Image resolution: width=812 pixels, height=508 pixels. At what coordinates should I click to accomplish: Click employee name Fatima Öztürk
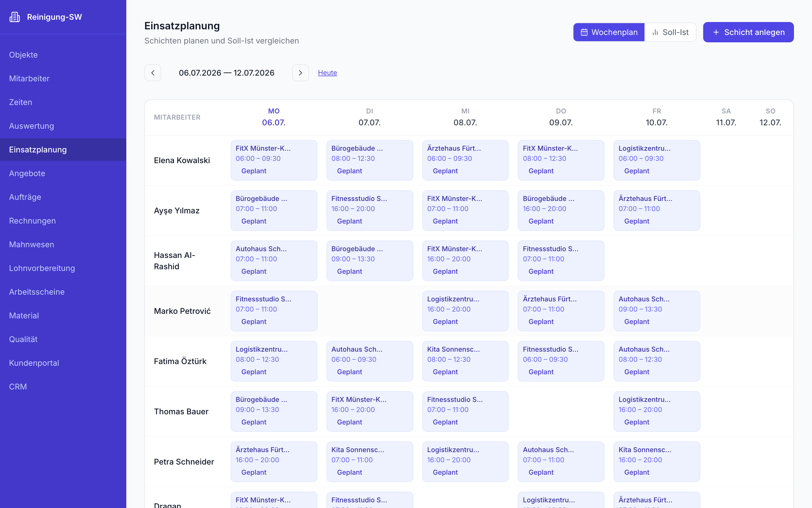(x=180, y=361)
